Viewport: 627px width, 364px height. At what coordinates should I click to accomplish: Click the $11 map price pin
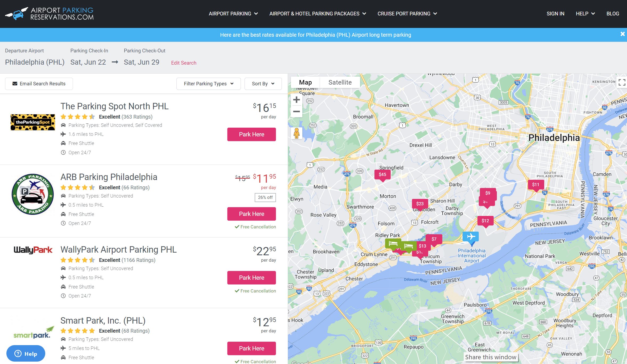tap(535, 185)
